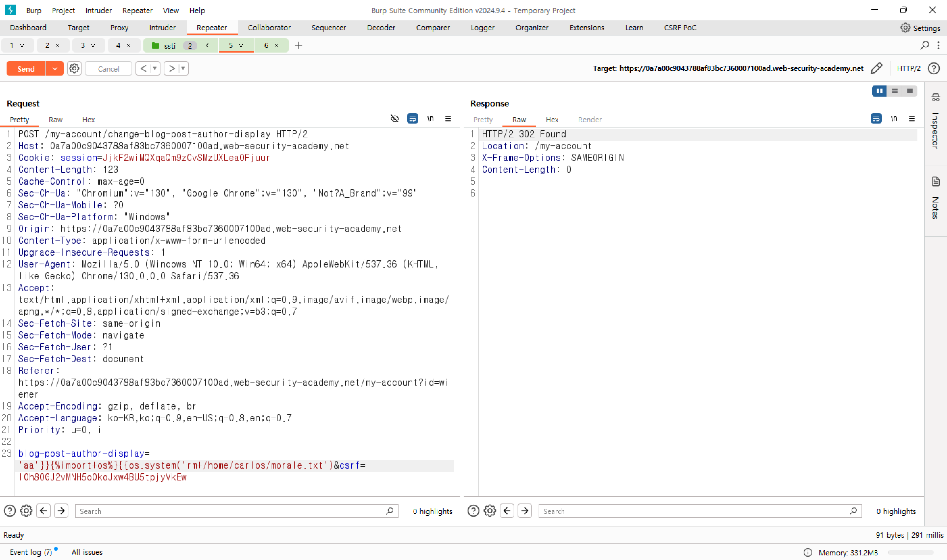Screen dimensions: 947x560
Task: Open Request editor hamburger menu
Action: [x=448, y=119]
